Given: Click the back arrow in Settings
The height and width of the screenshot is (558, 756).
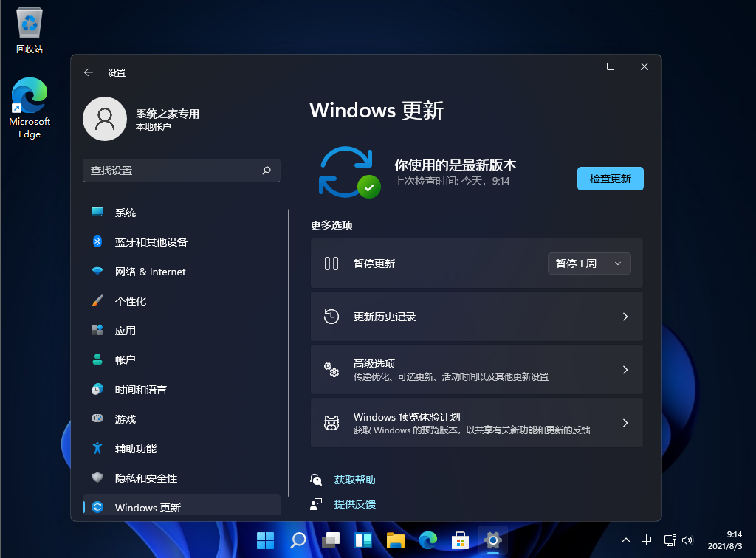Looking at the screenshot, I should pos(89,72).
